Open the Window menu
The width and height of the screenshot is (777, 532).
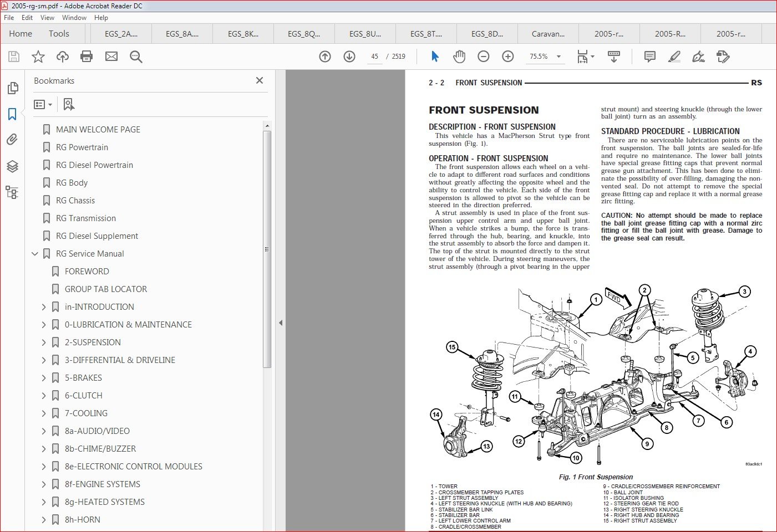tap(74, 18)
